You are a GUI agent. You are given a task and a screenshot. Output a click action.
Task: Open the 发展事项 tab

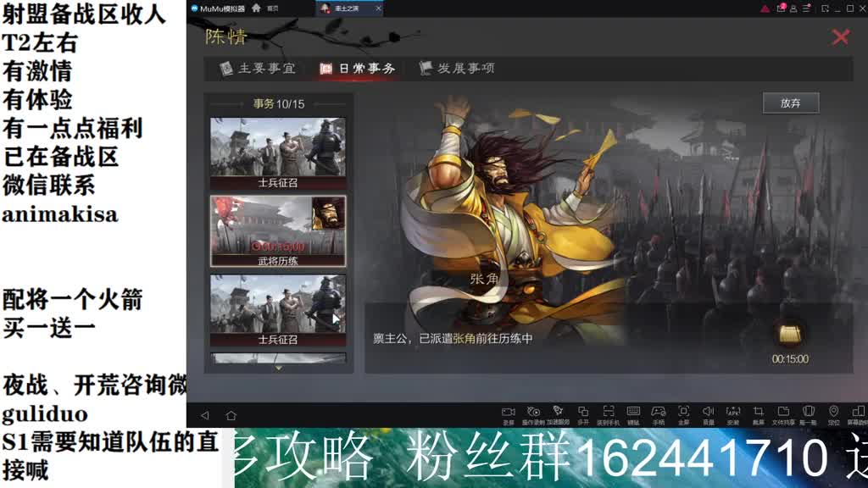point(457,69)
